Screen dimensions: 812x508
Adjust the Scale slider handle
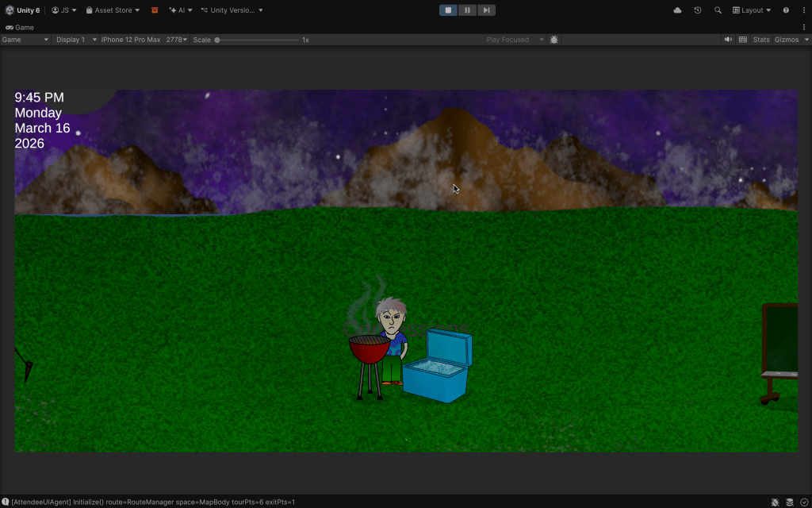[x=217, y=40]
